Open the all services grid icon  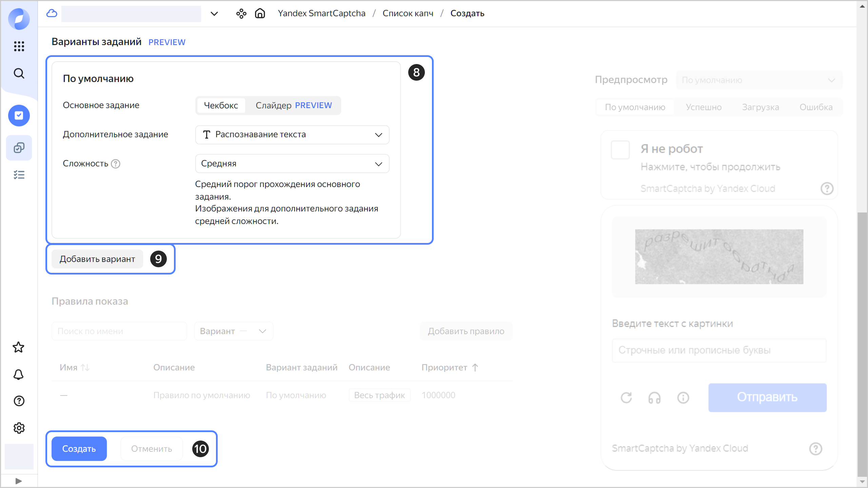pyautogui.click(x=19, y=46)
